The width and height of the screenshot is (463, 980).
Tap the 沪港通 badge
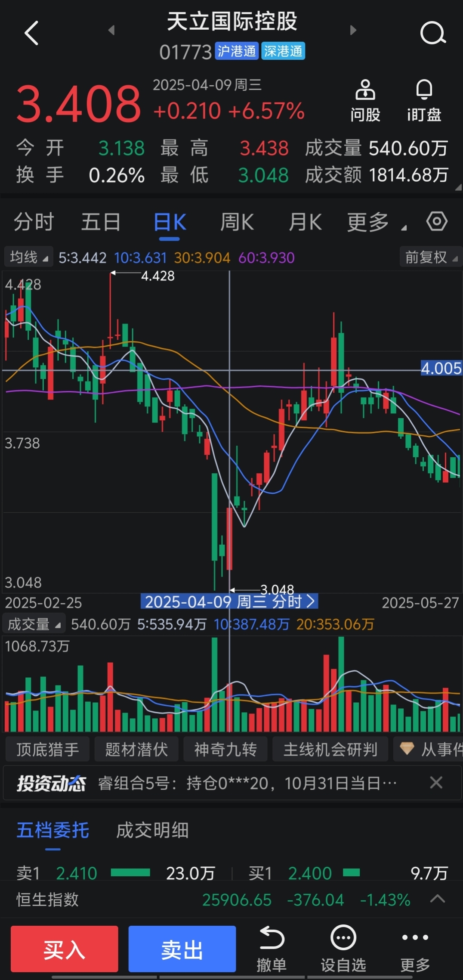pos(237,51)
